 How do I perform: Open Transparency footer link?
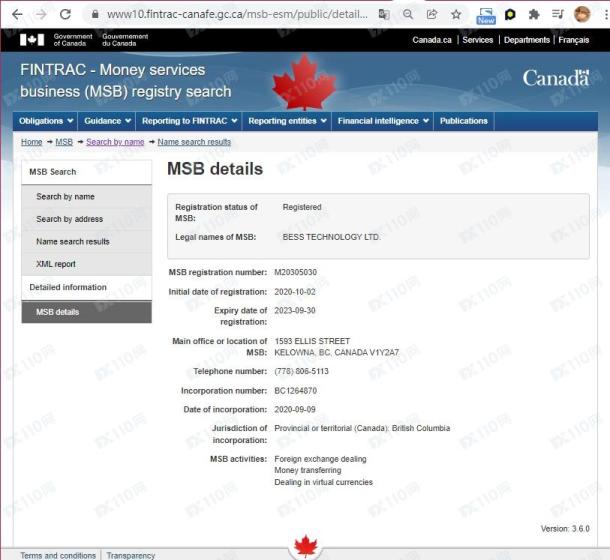131,555
